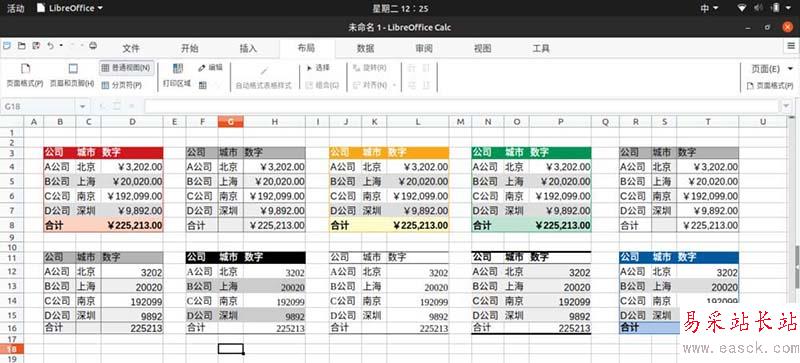Click the Name Box showing G18
This screenshot has width=800, height=363.
click(x=39, y=106)
